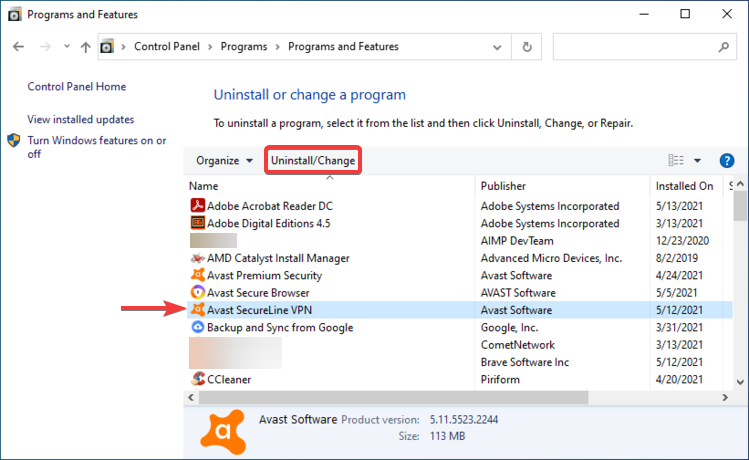Viewport: 749px width, 460px height.
Task: Open the view options dropdown arrow
Action: click(697, 160)
